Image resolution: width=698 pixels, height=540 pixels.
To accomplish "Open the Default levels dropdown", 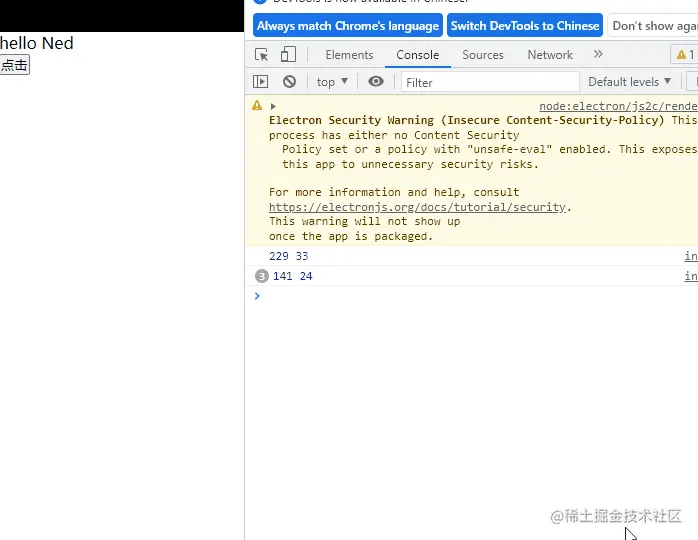I will point(629,82).
